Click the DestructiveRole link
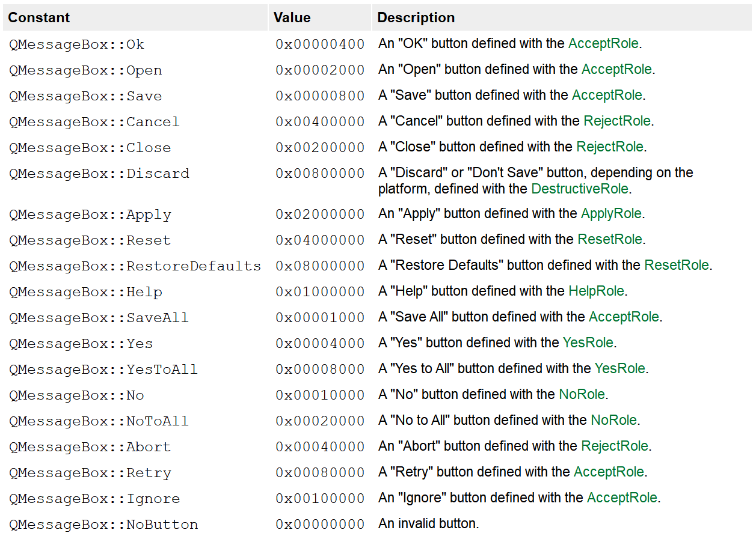 point(580,189)
